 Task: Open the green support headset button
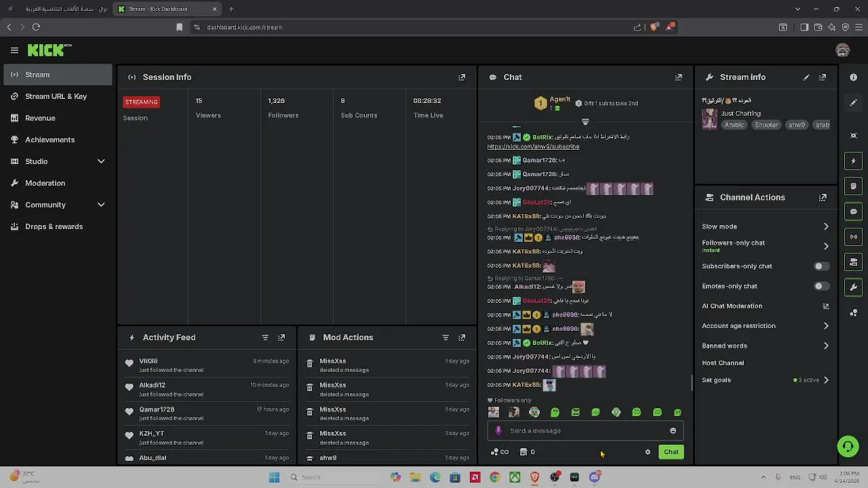pyautogui.click(x=848, y=446)
